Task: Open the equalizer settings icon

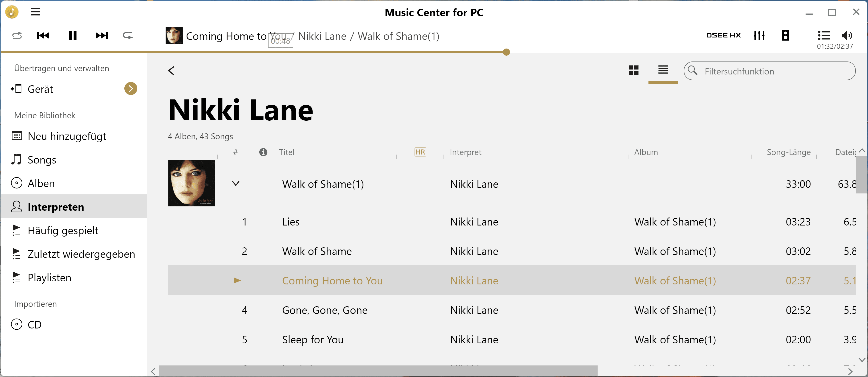Action: point(759,35)
